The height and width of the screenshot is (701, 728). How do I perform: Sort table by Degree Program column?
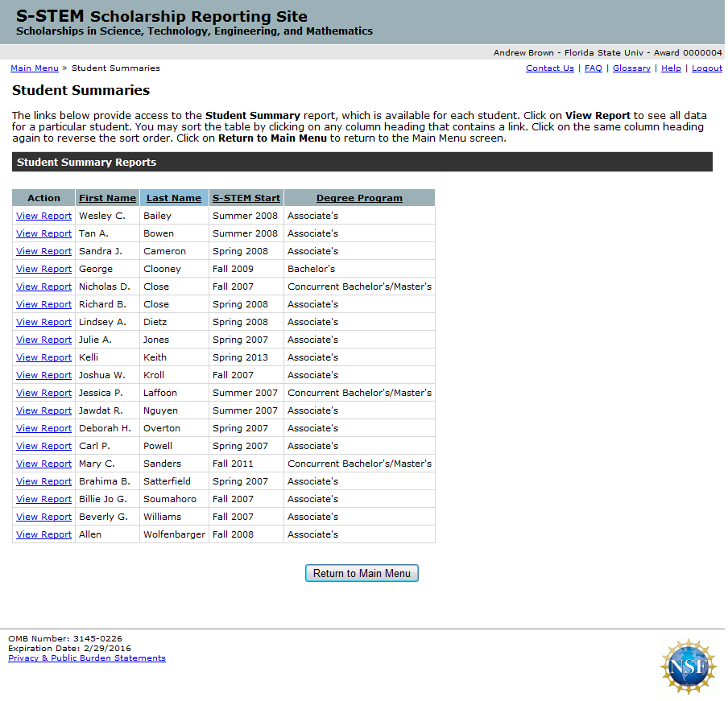point(359,198)
